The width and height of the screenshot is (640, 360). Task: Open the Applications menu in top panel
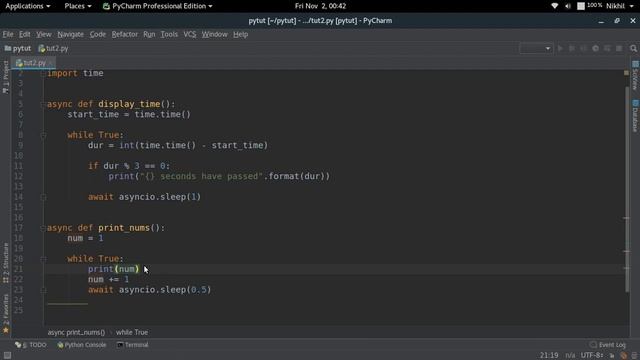[x=28, y=6]
